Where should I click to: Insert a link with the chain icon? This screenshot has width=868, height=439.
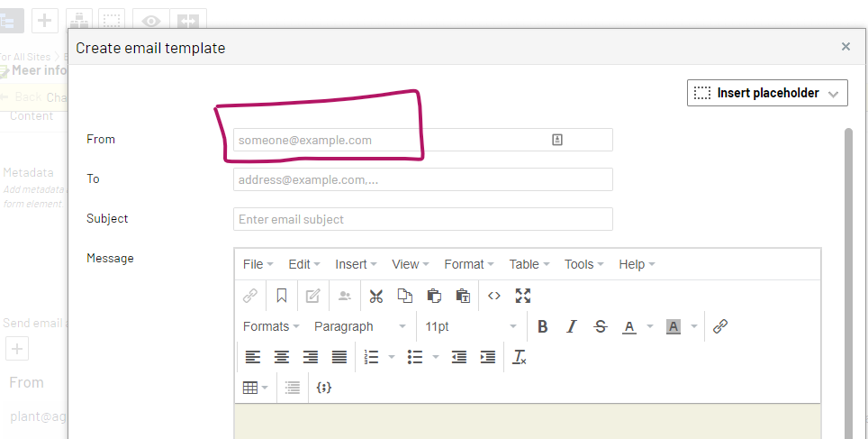719,326
